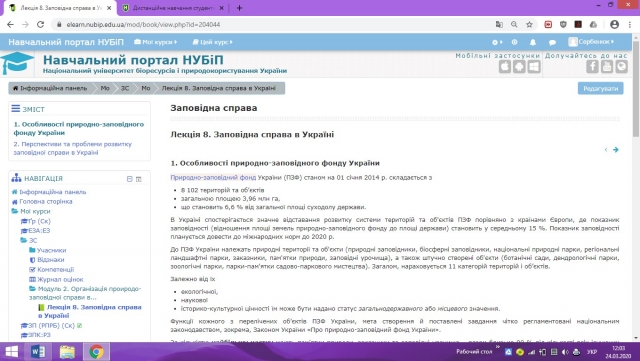Click the shield extension icon
Image resolution: width=640 pixels, height=361 pixels.
point(563,25)
